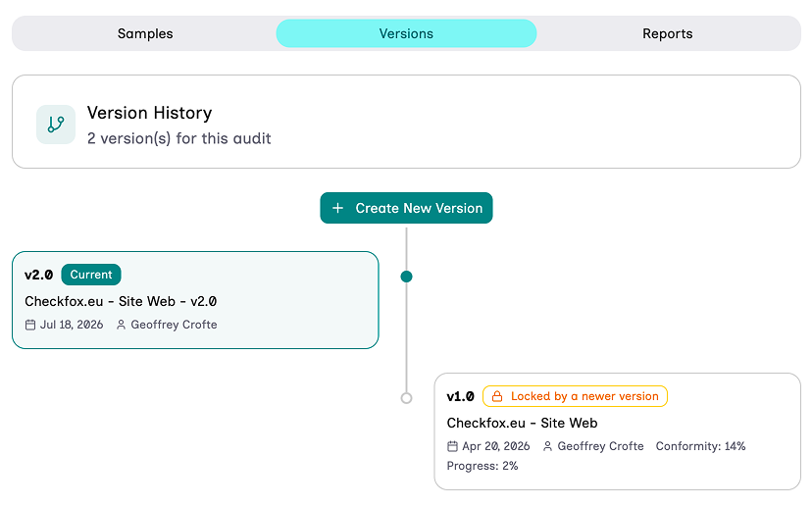
Task: Click the v1.0 card title 'Checkfox.eu - Site Web'
Action: [522, 423]
